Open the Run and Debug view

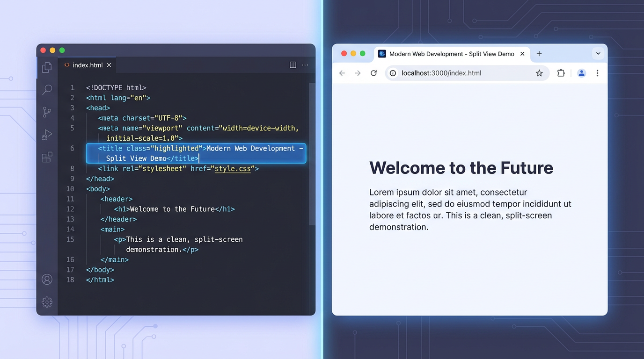pos(47,135)
